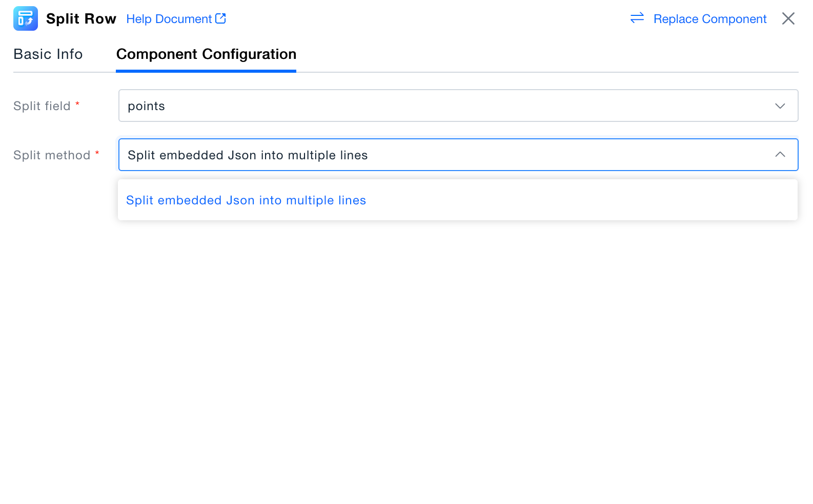Click the "points" value in Split field
Viewport: 813px width, 504px height.
click(x=147, y=106)
